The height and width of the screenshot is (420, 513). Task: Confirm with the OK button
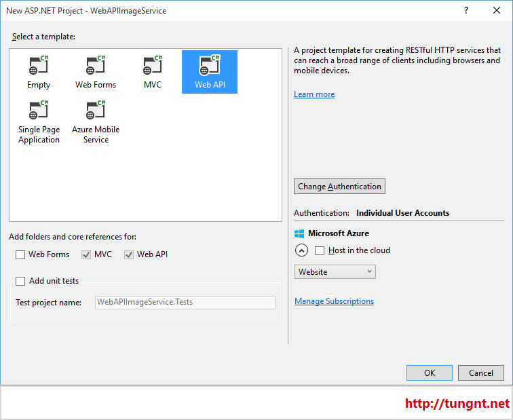point(430,373)
